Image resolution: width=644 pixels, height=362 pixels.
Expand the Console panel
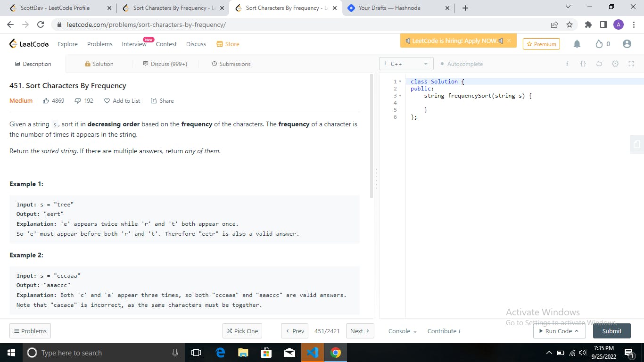pyautogui.click(x=402, y=331)
